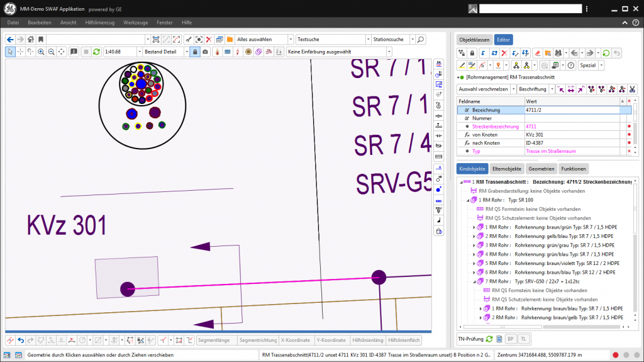Click the red X delete icon in map toolbar
This screenshot has width=644, height=362.
209,39
